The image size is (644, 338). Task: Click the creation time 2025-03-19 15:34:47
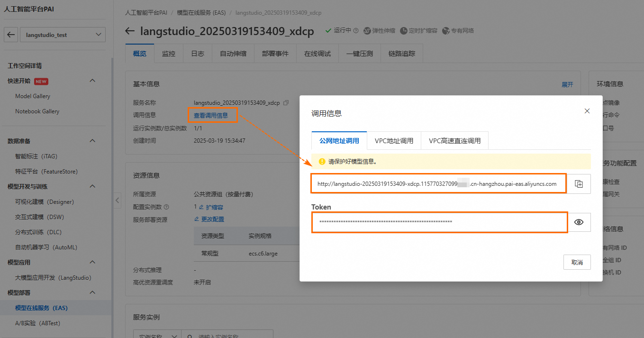click(219, 140)
